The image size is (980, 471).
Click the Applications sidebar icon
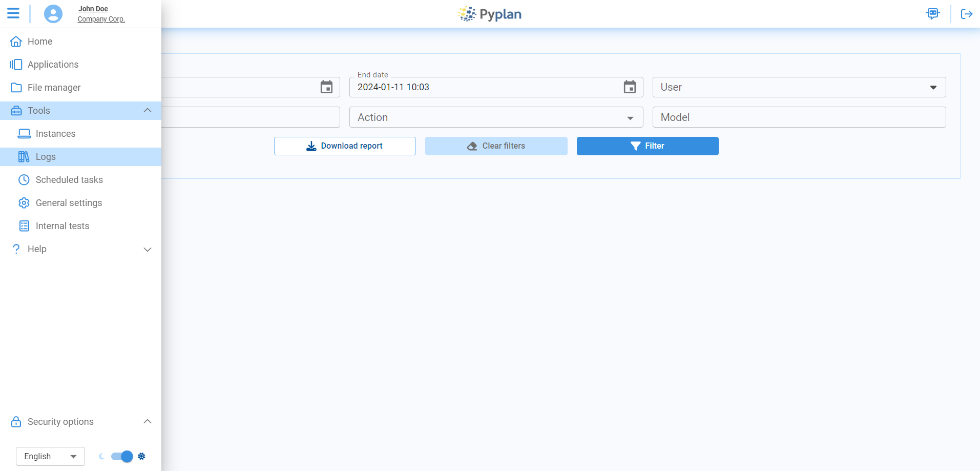pyautogui.click(x=16, y=65)
